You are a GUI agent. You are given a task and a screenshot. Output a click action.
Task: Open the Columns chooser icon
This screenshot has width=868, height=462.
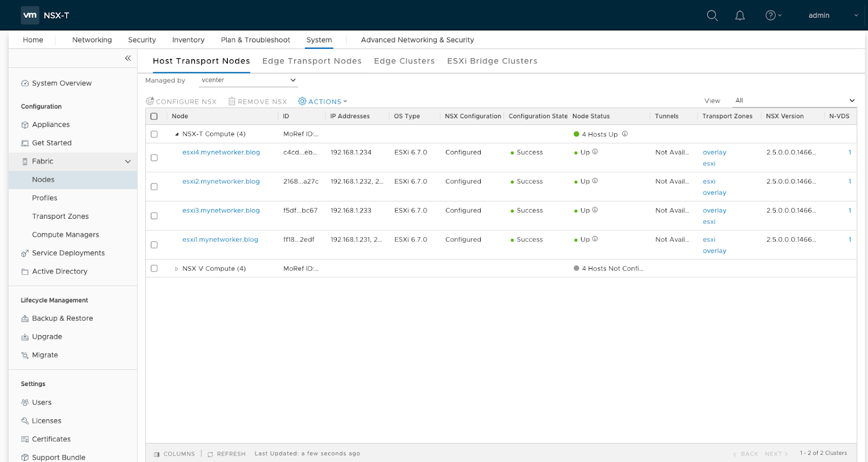(x=157, y=454)
